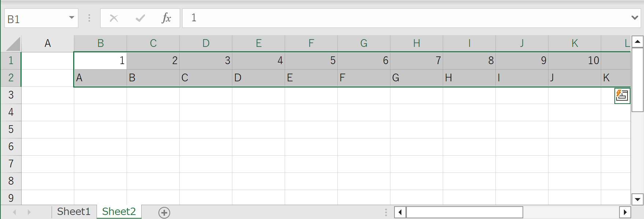
Task: Click the horizontal scrollbar thumb
Action: coord(465,212)
